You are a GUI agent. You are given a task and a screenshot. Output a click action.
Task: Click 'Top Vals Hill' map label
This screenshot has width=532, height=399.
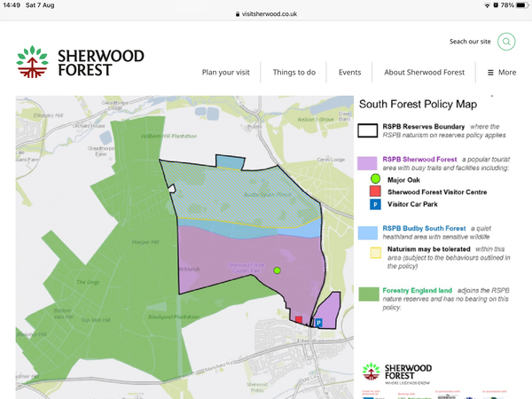tap(96, 320)
